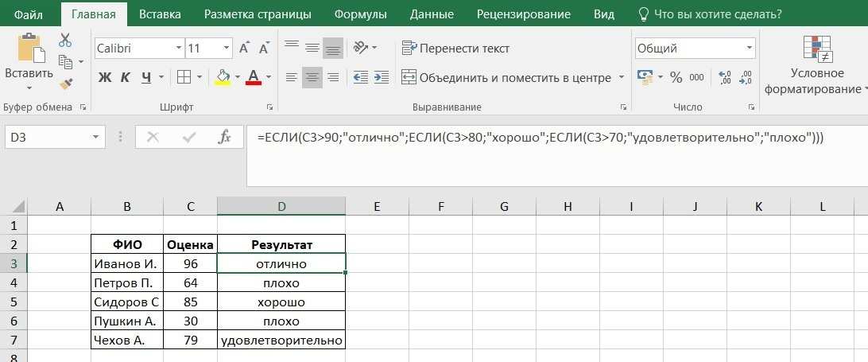
Task: Switch to Формулы tab
Action: [360, 14]
